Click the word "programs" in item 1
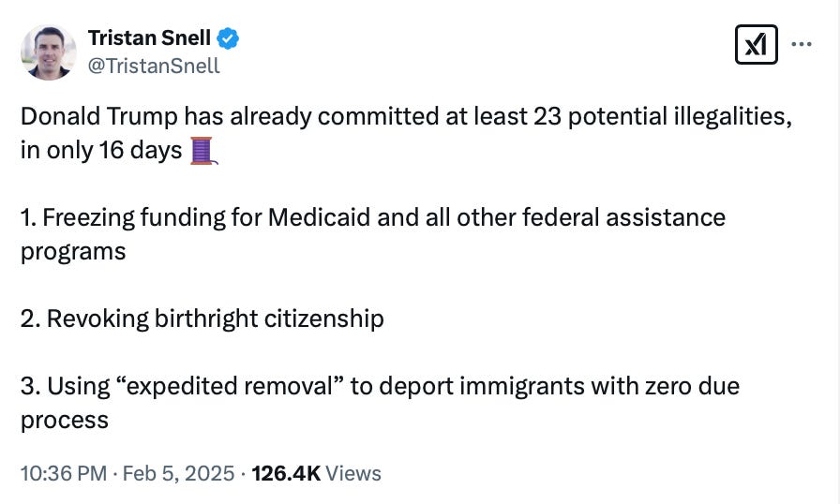 tap(73, 252)
